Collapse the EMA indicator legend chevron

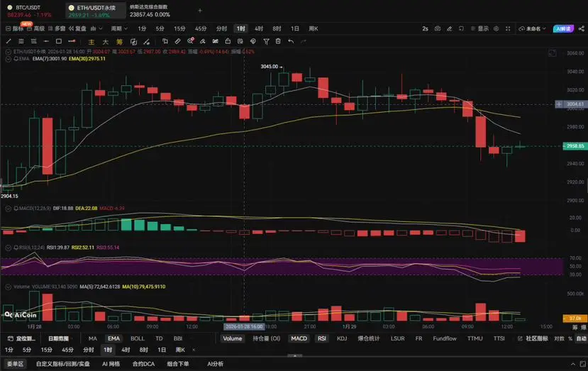pyautogui.click(x=8, y=59)
